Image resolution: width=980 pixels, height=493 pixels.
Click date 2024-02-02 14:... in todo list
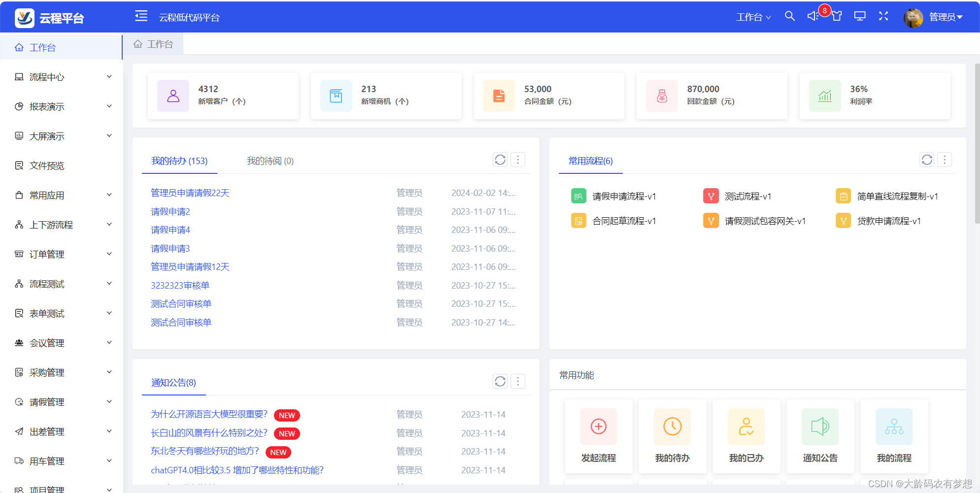483,193
